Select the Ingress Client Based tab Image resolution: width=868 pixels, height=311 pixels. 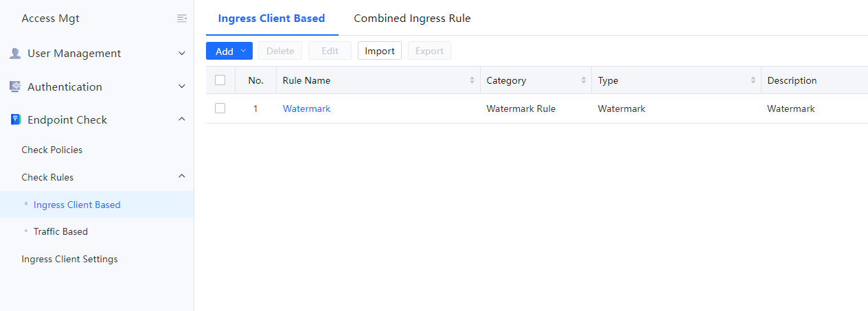coord(271,19)
